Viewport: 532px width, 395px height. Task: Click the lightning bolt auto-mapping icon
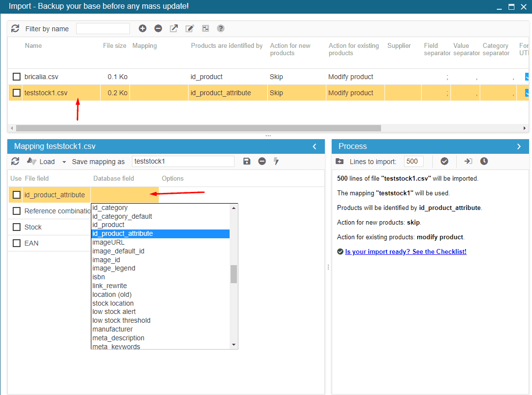[276, 162]
